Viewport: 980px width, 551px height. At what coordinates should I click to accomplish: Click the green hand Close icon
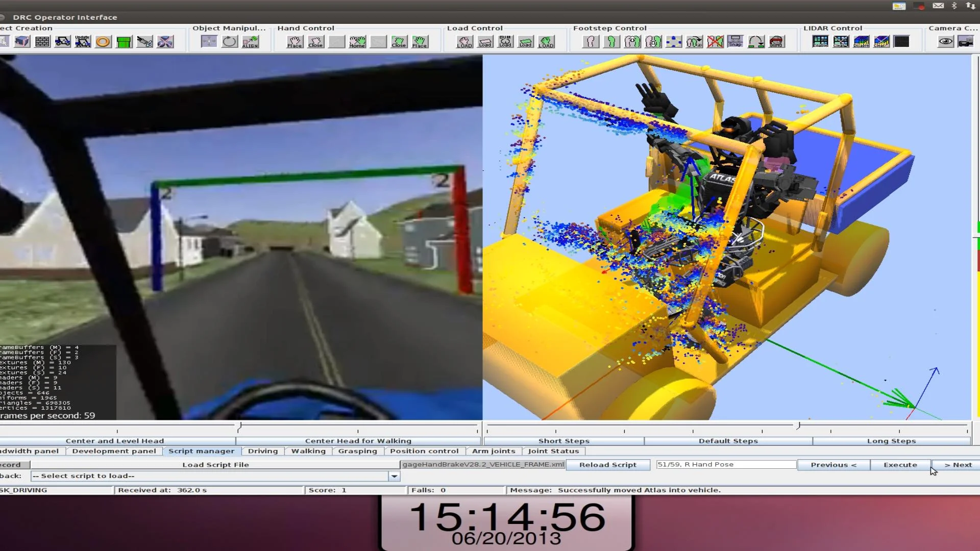pyautogui.click(x=399, y=41)
